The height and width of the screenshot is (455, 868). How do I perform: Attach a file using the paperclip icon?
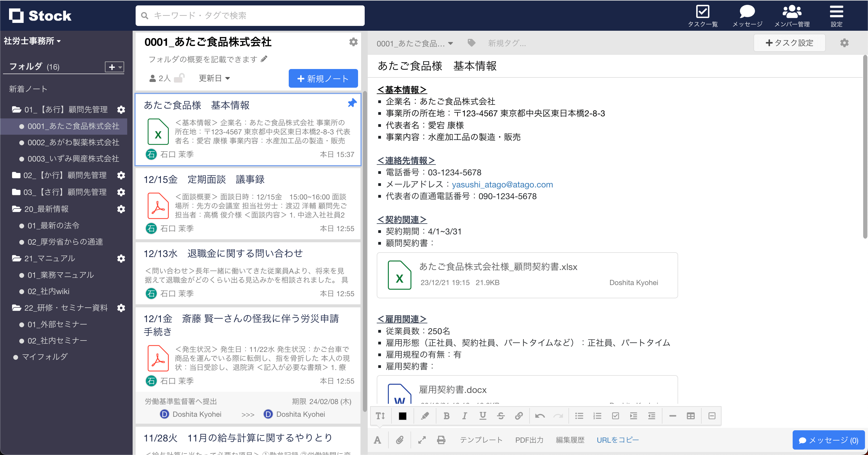(400, 440)
